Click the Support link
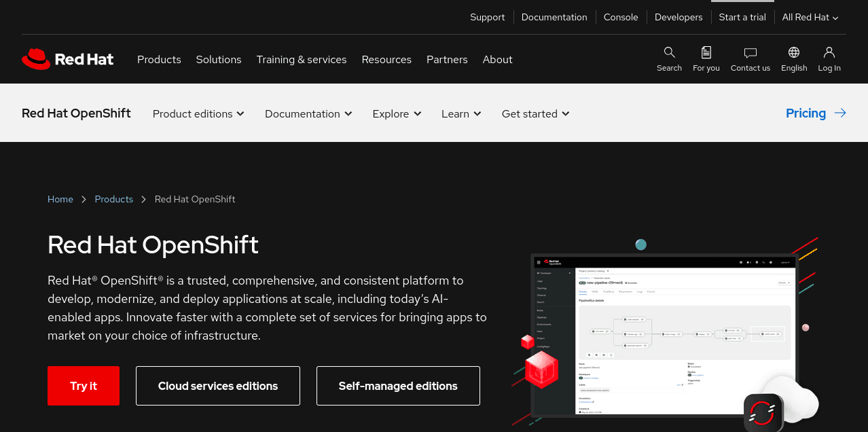The image size is (868, 432). (x=488, y=17)
